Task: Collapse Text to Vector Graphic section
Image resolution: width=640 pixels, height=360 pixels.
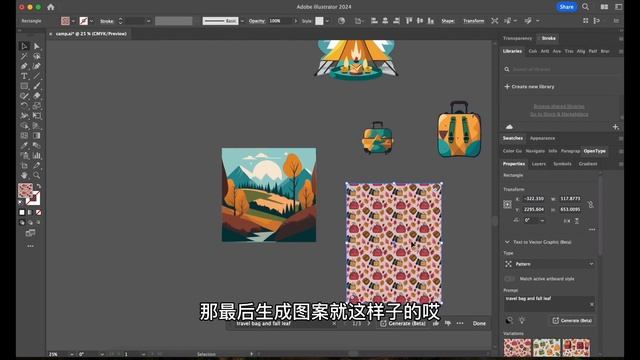Action: tap(507, 242)
